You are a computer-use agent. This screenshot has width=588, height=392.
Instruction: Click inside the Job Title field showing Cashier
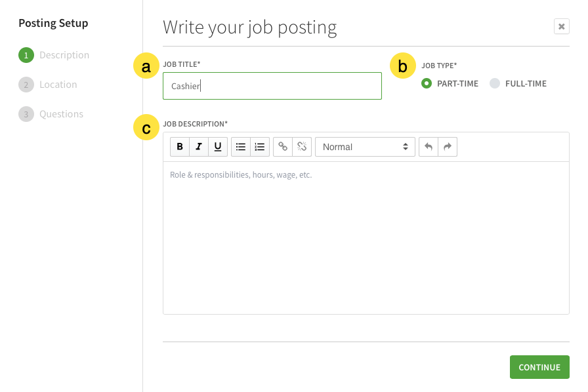tap(272, 86)
